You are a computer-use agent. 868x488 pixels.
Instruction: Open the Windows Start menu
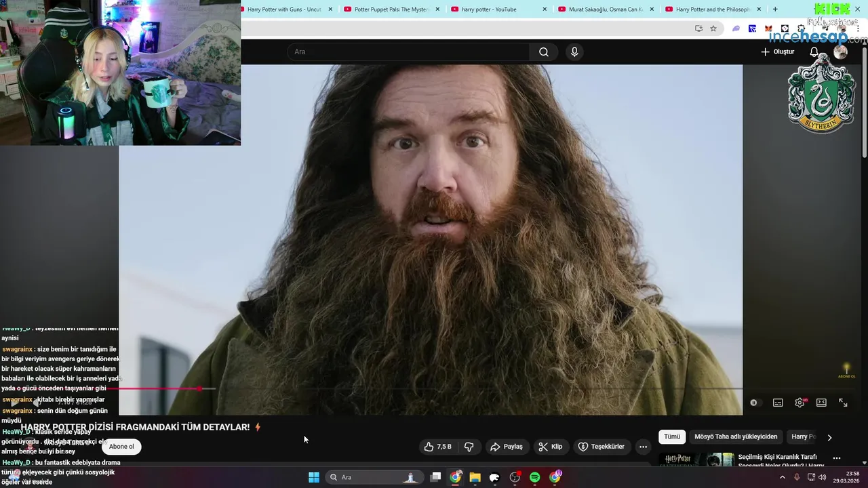point(314,477)
